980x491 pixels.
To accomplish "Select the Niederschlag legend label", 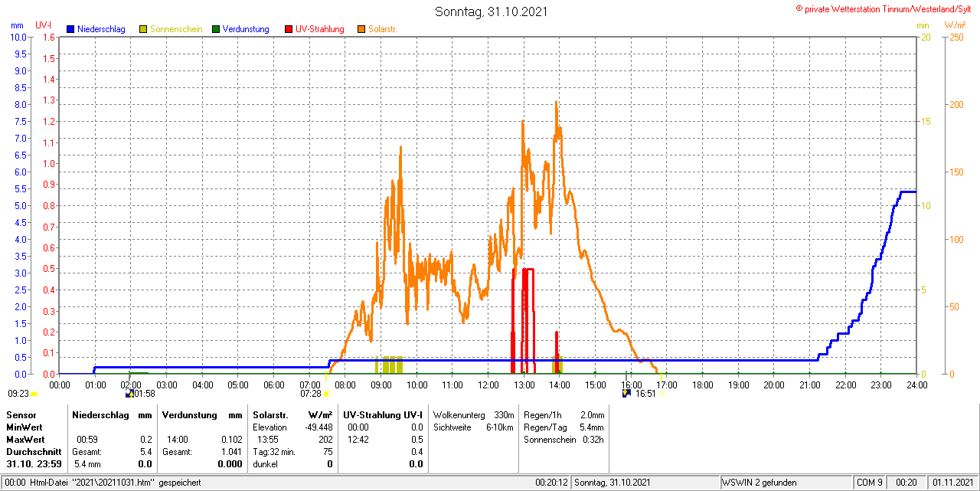I will [101, 29].
